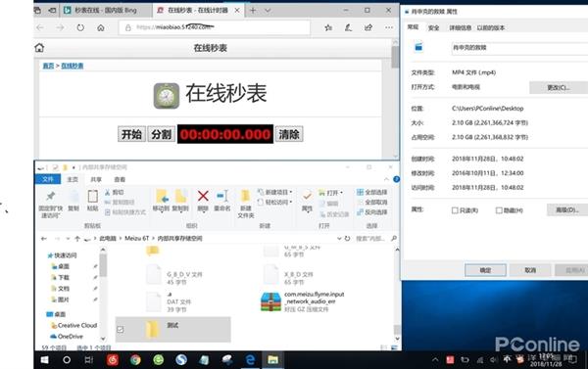Click the 开始 start stopwatch button
This screenshot has width=588, height=369.
coord(131,134)
